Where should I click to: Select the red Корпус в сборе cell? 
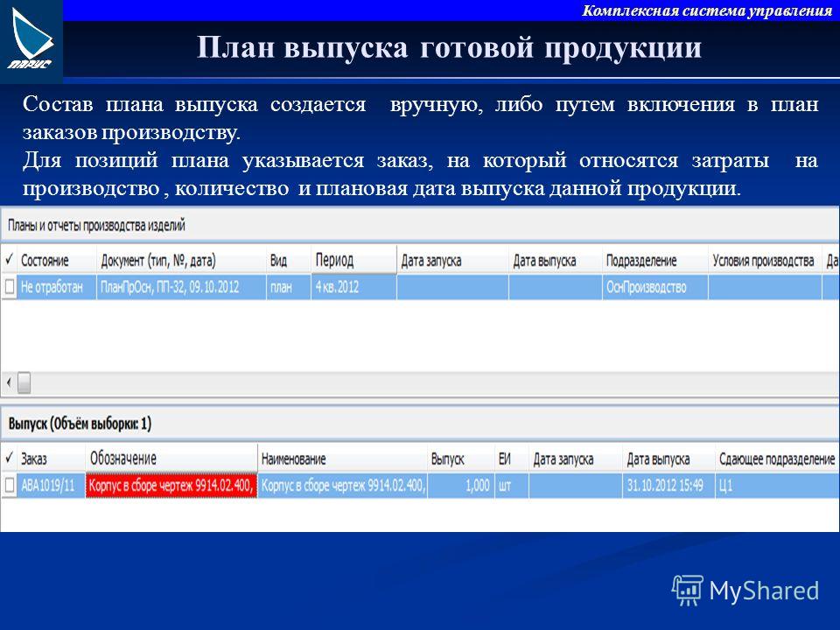tap(171, 486)
